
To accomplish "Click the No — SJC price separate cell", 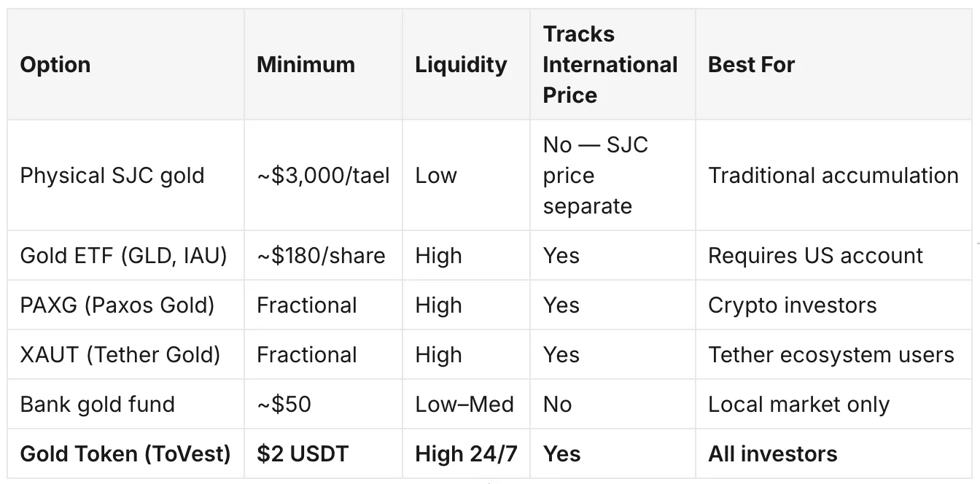I will [x=595, y=176].
